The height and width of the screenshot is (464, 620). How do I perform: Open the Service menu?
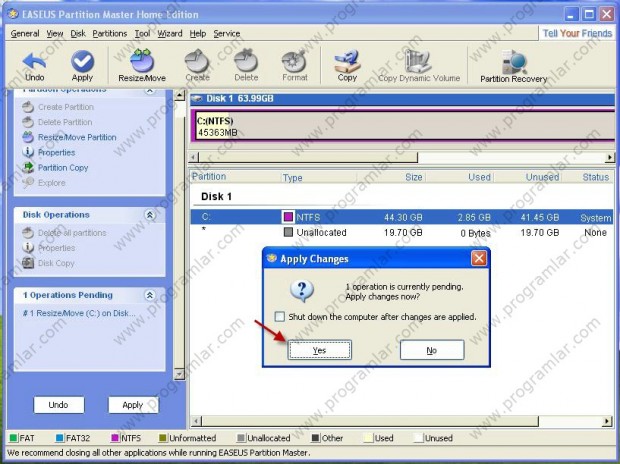click(x=227, y=34)
